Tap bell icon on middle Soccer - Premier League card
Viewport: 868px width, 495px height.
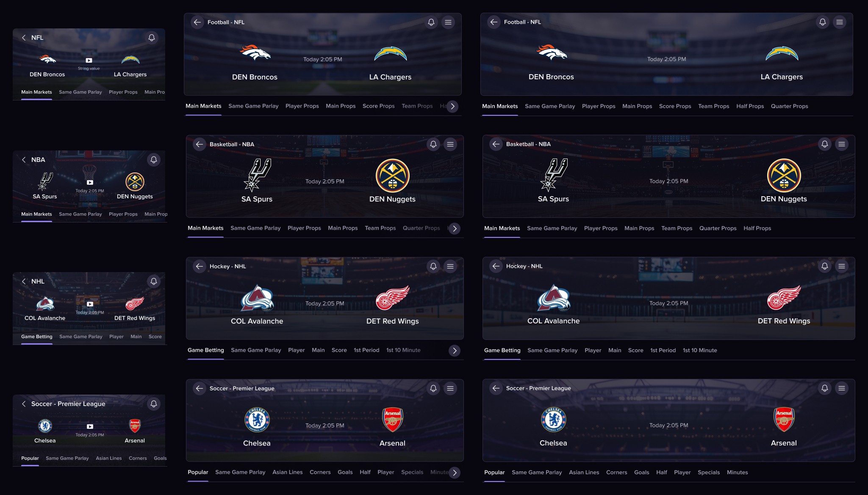click(x=433, y=389)
